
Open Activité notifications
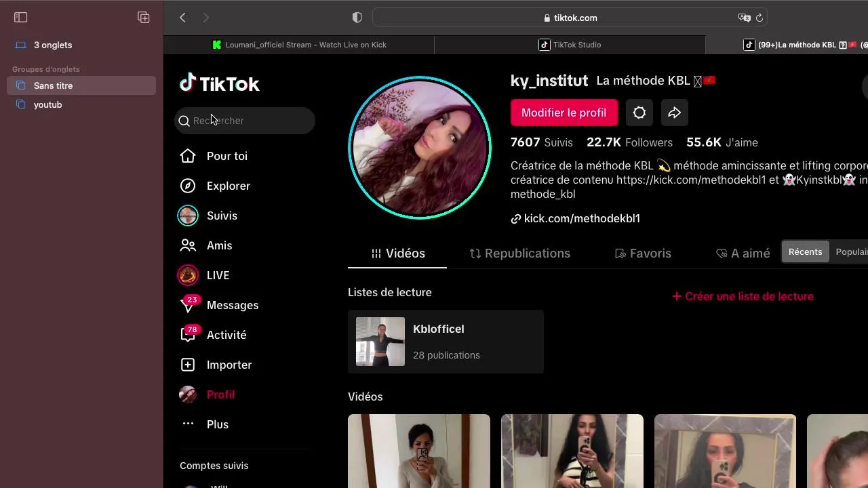coord(213,335)
